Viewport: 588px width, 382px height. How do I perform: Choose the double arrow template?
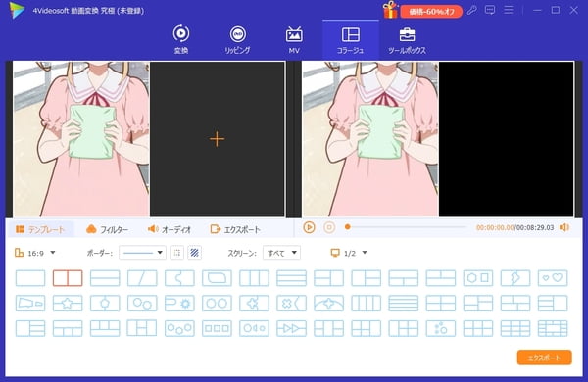291,328
